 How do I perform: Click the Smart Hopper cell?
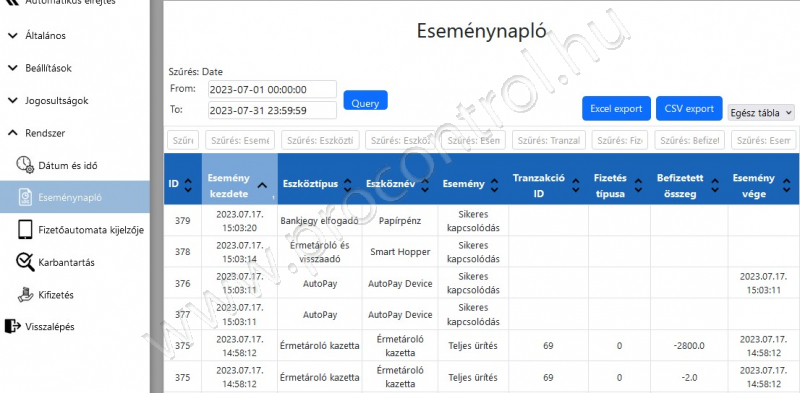click(x=400, y=252)
